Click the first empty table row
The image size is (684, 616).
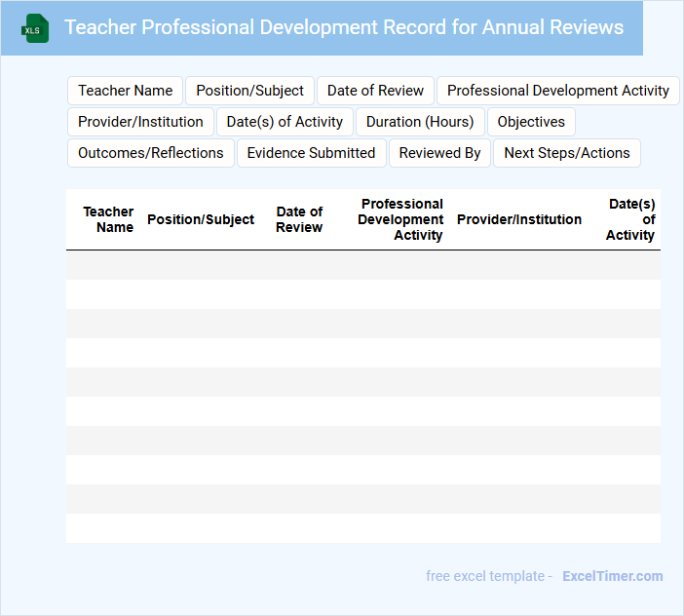(x=362, y=265)
